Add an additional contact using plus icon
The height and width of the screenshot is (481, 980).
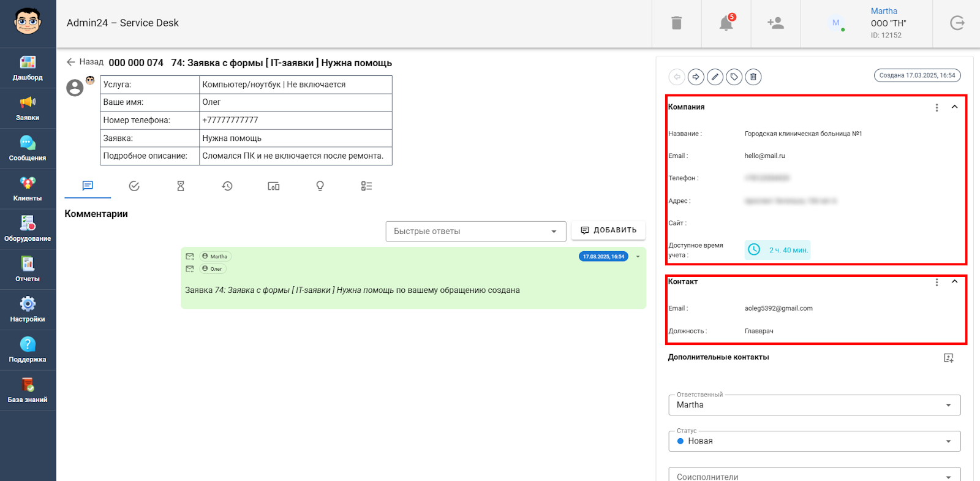pos(949,358)
